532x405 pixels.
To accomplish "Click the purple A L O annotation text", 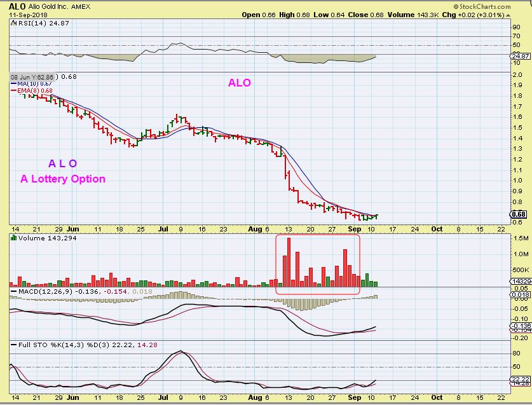I will pos(63,163).
